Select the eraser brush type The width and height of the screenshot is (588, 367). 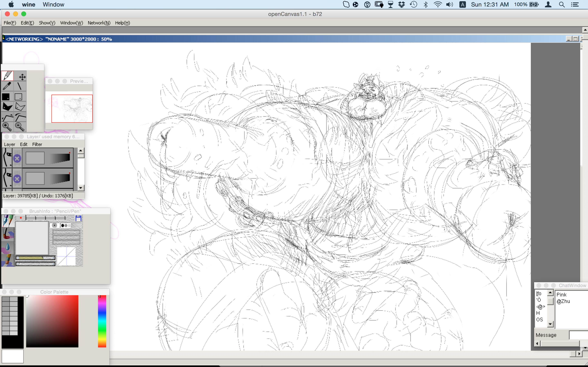point(7,260)
